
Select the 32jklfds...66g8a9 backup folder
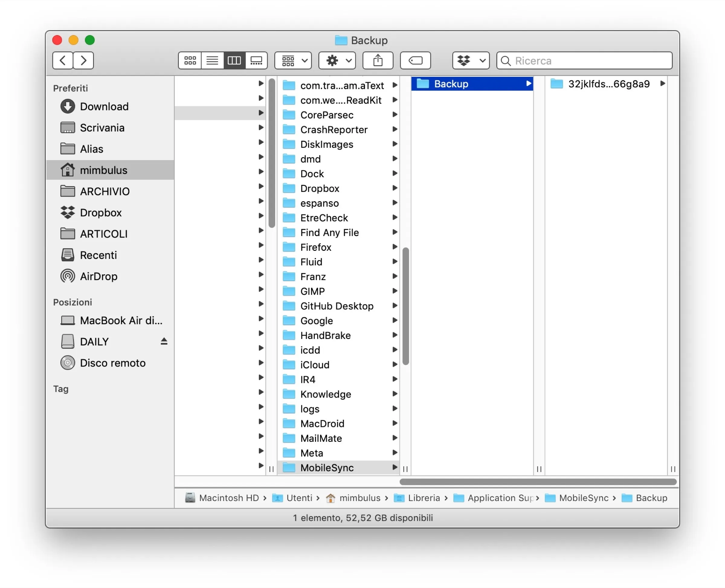pyautogui.click(x=608, y=84)
